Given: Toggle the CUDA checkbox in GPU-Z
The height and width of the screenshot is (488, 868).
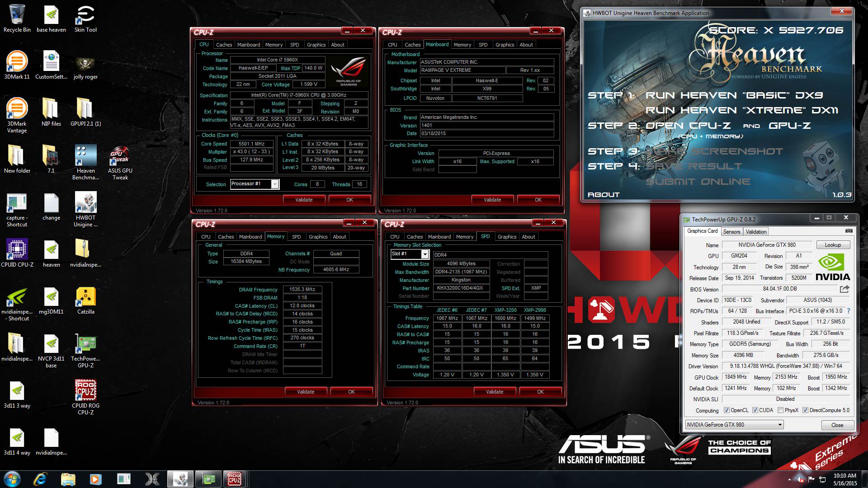Looking at the screenshot, I should [x=755, y=410].
